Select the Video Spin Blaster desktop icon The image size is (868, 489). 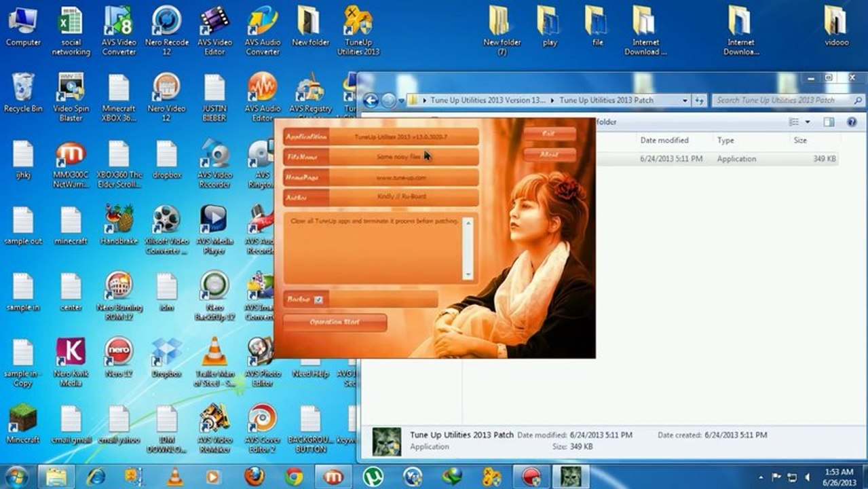click(x=71, y=98)
